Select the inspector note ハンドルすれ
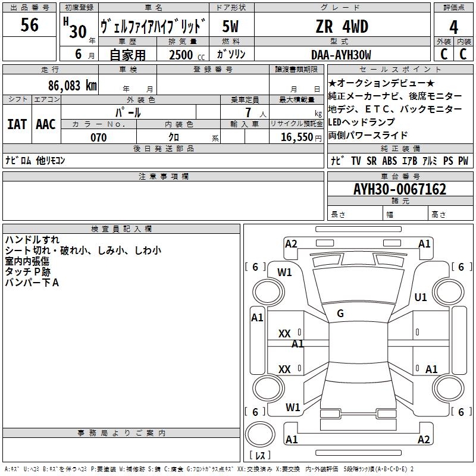Image resolution: width=476 pixels, height=476 pixels. [x=32, y=240]
